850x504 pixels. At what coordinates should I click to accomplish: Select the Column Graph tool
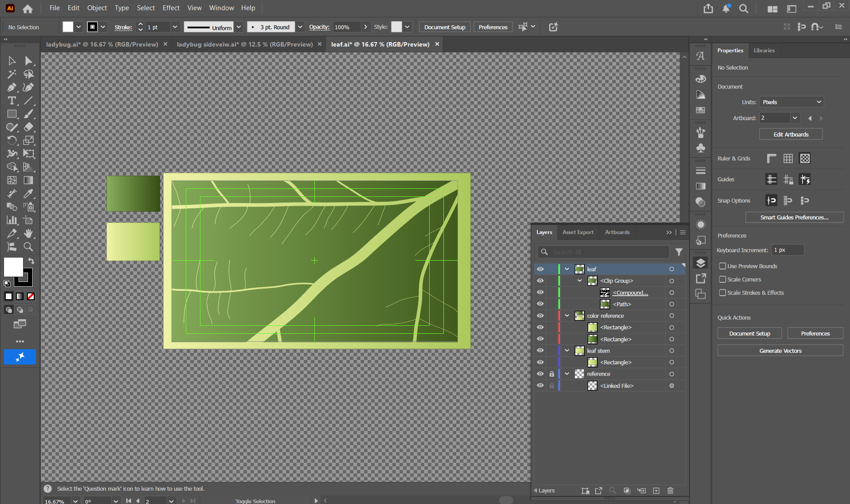[12, 220]
